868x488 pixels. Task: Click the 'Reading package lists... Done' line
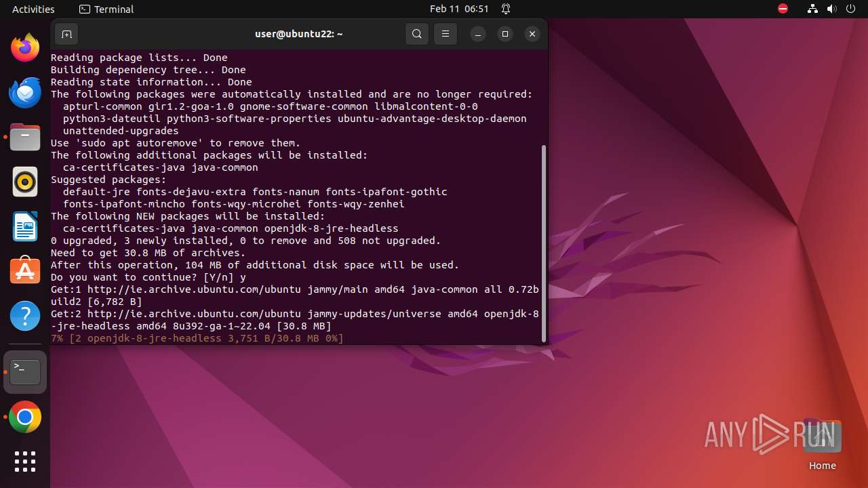pos(139,58)
